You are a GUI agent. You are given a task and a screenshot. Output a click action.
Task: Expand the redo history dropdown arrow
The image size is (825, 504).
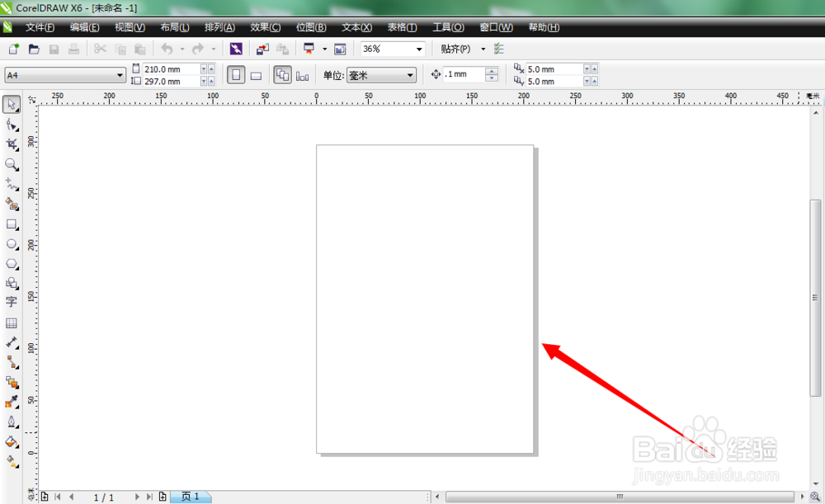point(213,49)
